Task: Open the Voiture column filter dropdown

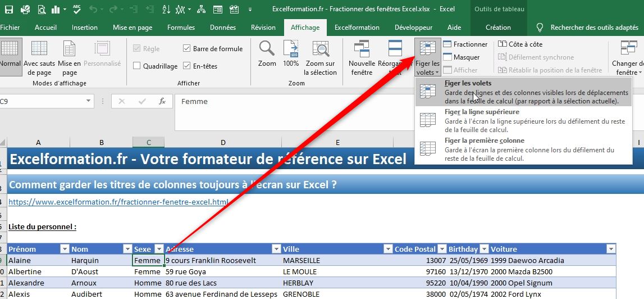Action: coord(611,249)
